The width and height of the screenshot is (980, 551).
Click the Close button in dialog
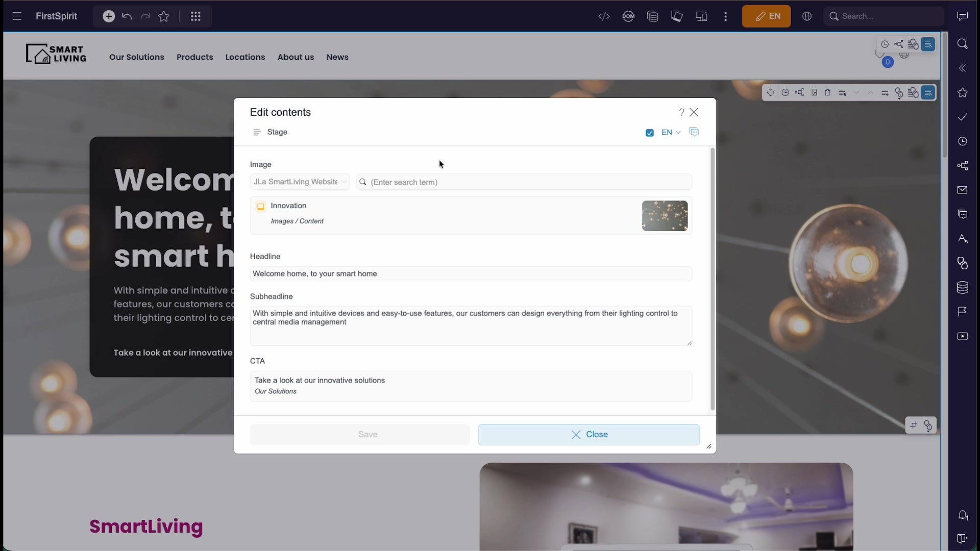pyautogui.click(x=589, y=435)
